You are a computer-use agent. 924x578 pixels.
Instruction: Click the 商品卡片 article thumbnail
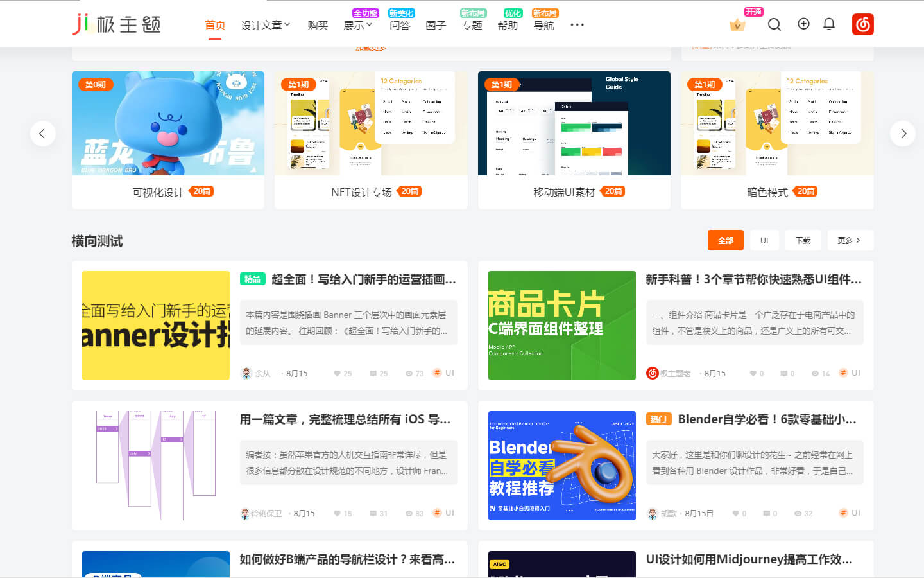coord(561,326)
